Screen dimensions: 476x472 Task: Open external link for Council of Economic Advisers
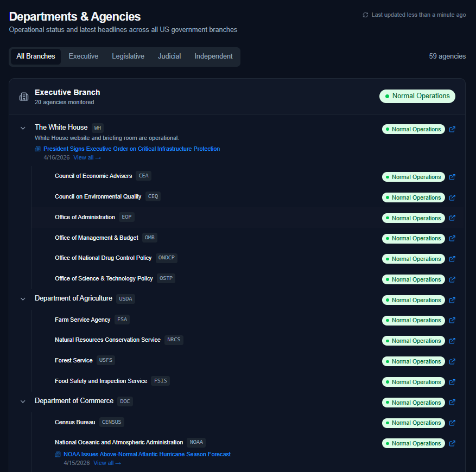point(452,177)
